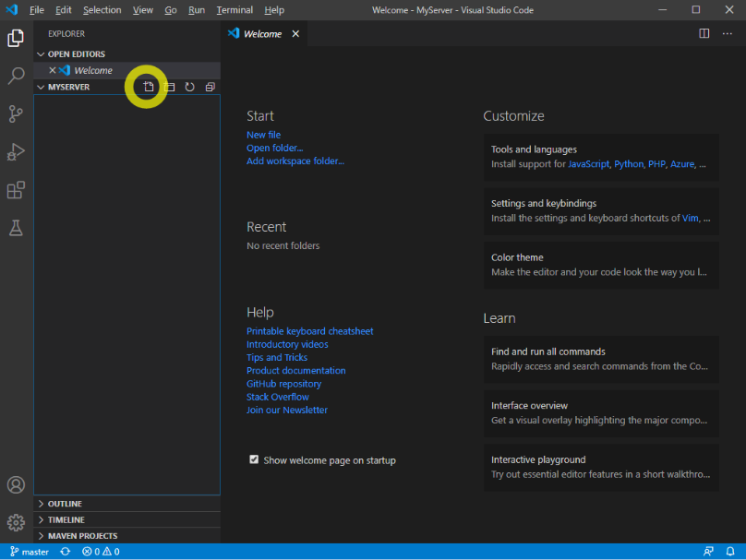Close Welcome editor in Open Editors list
This screenshot has width=746, height=560.
(53, 70)
